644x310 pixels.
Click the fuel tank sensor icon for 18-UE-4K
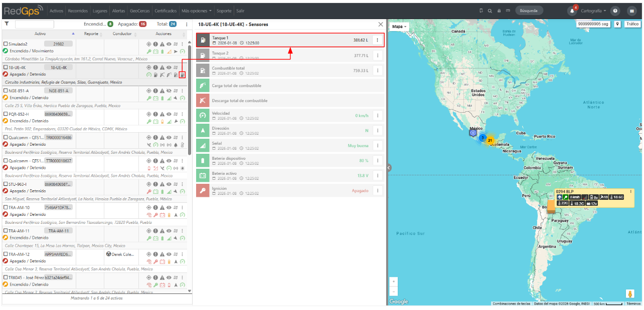click(x=183, y=75)
